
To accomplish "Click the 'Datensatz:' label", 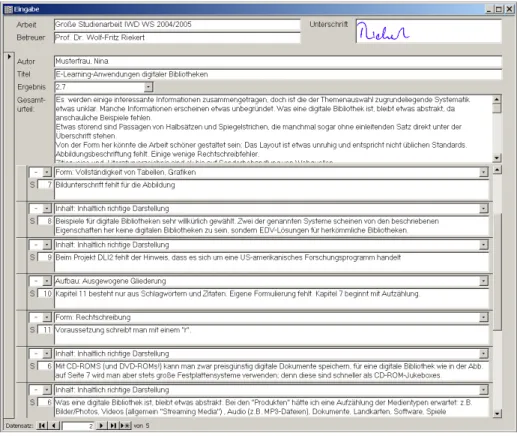I will (19, 426).
